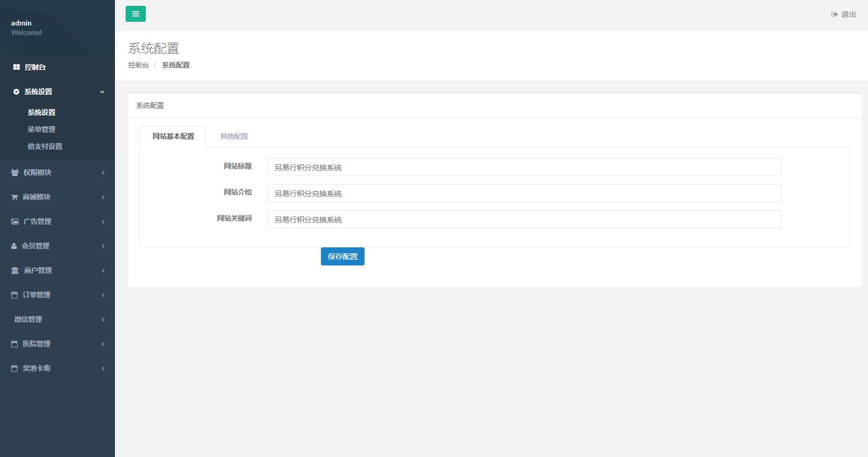
Task: Select the 网站基本配置 tab
Action: [173, 136]
